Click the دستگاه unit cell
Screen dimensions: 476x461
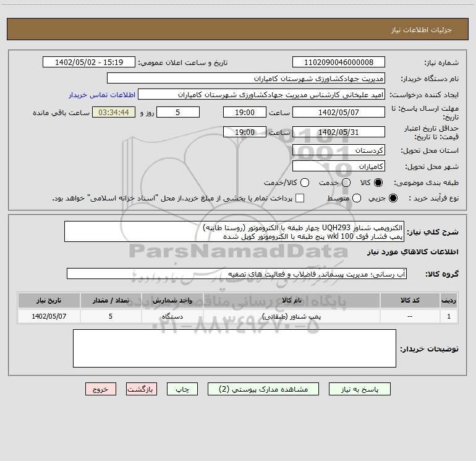[x=172, y=316]
